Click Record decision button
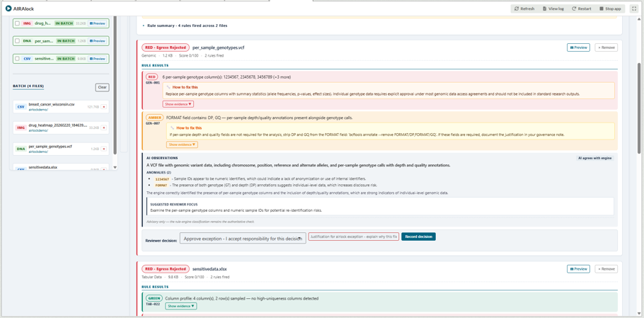 (x=418, y=237)
